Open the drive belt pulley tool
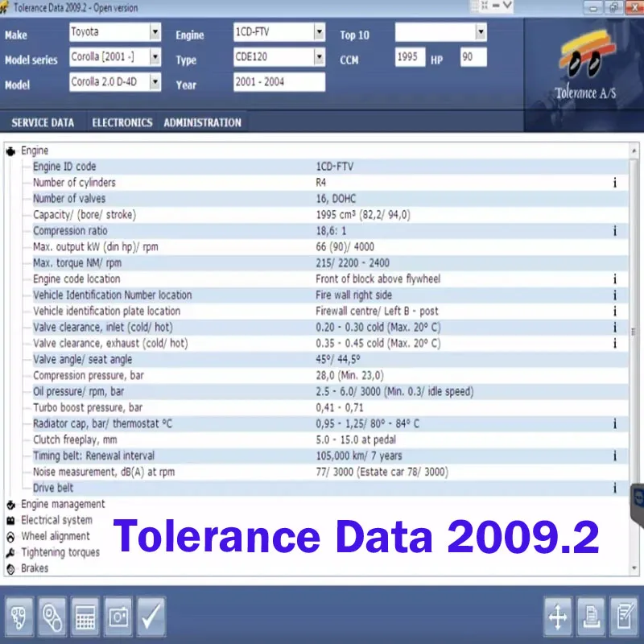 [52, 616]
